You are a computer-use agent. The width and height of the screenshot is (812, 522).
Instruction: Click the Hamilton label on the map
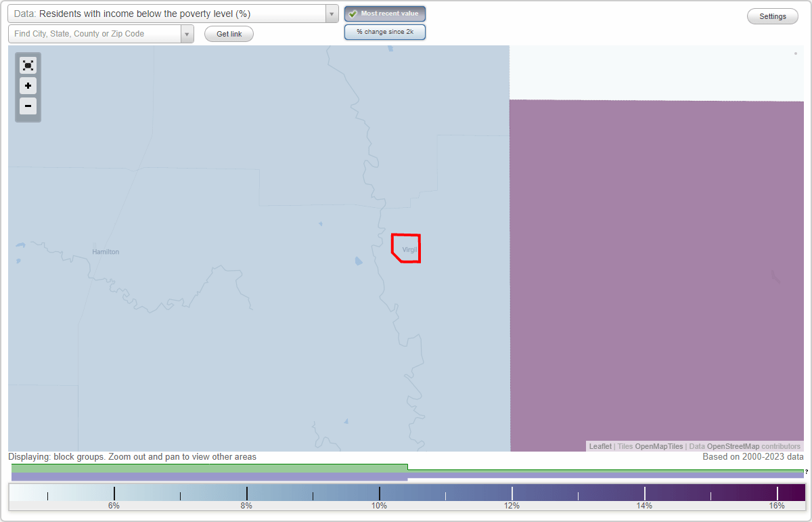point(105,251)
